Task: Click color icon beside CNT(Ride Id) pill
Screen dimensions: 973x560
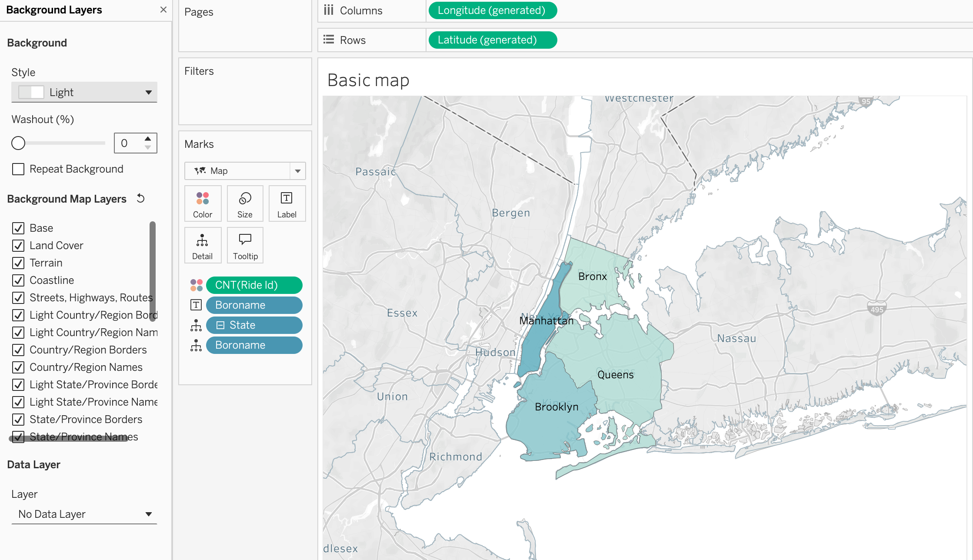Action: 196,285
